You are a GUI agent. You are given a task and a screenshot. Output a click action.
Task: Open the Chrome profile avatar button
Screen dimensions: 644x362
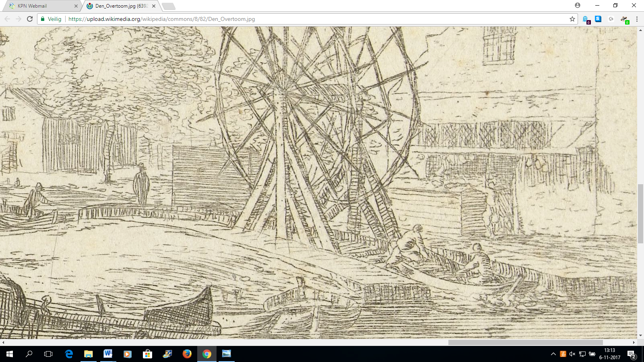click(x=578, y=5)
